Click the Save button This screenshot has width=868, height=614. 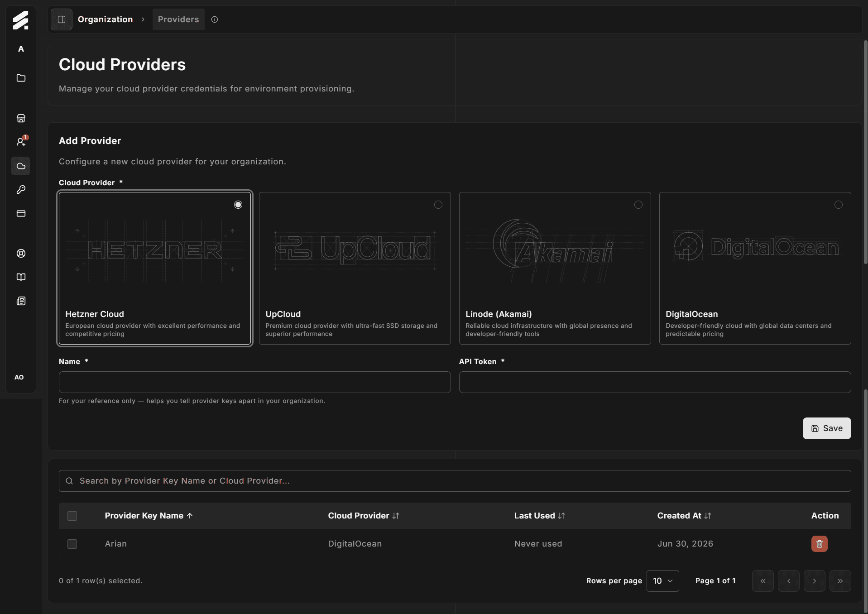826,428
